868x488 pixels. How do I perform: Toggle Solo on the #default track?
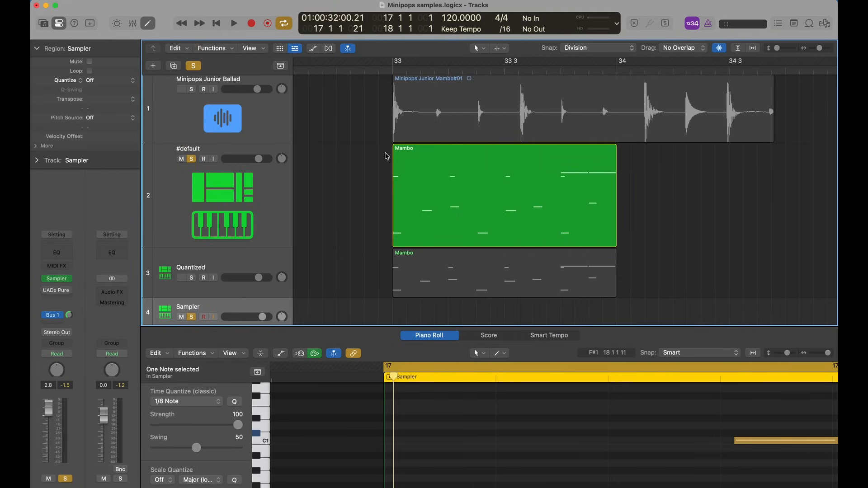pyautogui.click(x=191, y=159)
